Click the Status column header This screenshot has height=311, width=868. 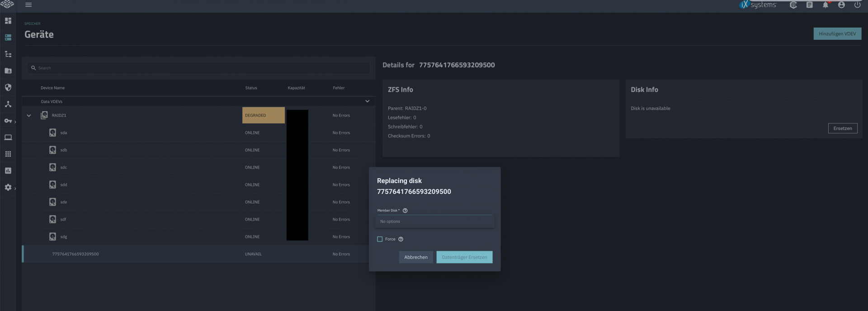(x=251, y=88)
